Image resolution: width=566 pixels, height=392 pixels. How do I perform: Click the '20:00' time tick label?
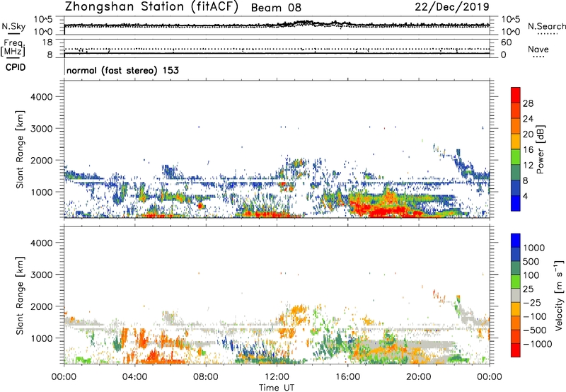tap(418, 377)
